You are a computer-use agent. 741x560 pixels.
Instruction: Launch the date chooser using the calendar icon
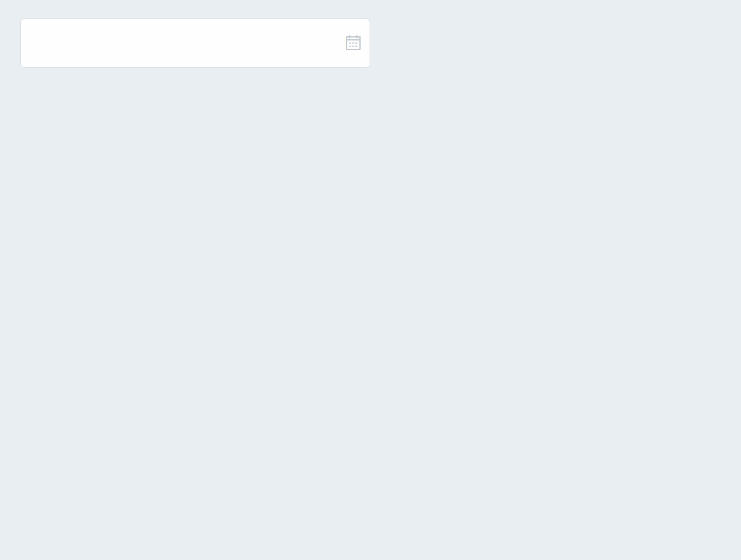coord(353,43)
